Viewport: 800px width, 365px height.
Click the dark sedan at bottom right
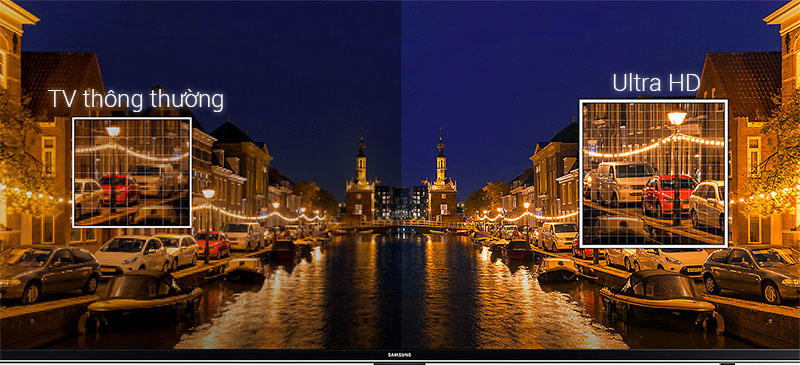pos(751,273)
